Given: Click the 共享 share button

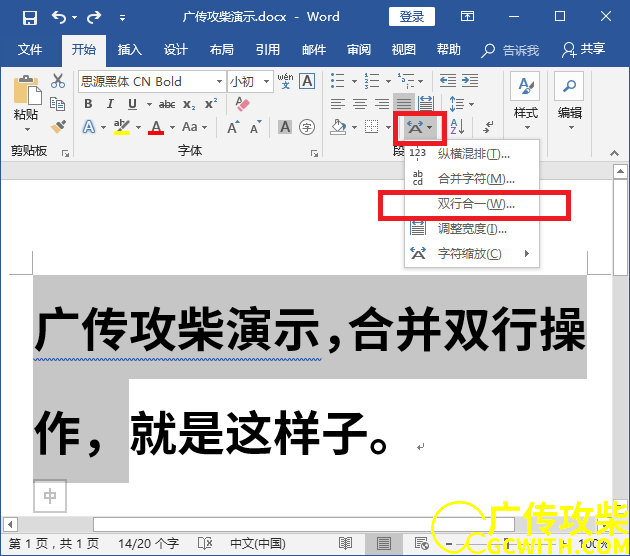Looking at the screenshot, I should click(x=584, y=50).
